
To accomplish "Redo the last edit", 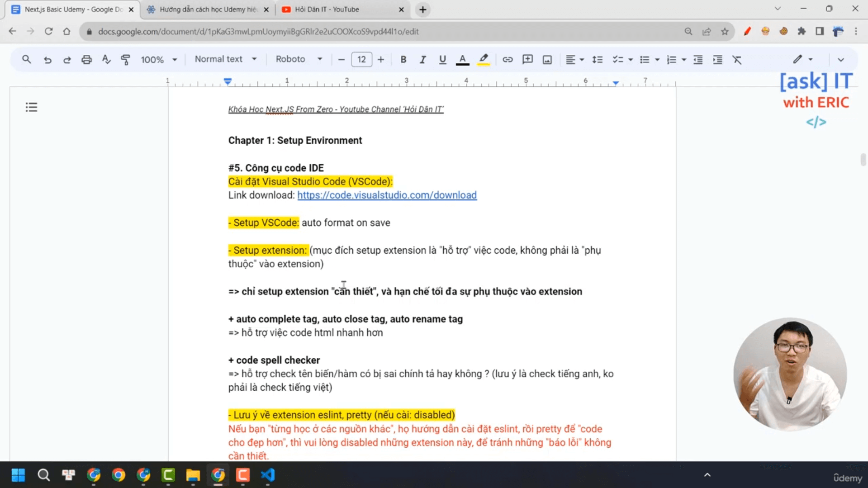I will (x=67, y=59).
